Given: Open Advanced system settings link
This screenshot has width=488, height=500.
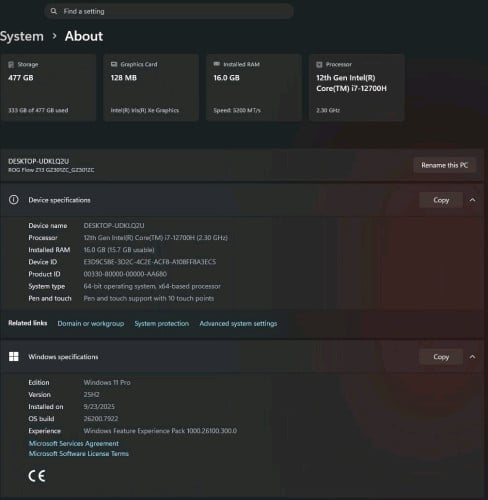Looking at the screenshot, I should [238, 323].
